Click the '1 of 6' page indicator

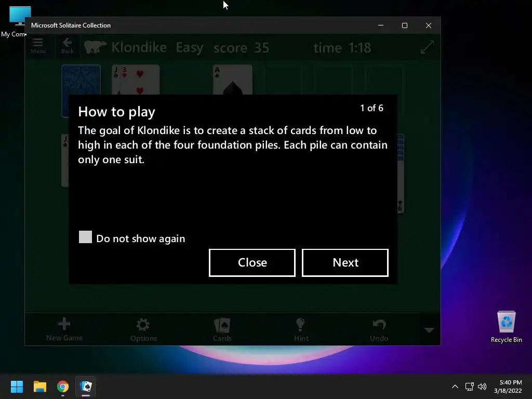pos(371,108)
